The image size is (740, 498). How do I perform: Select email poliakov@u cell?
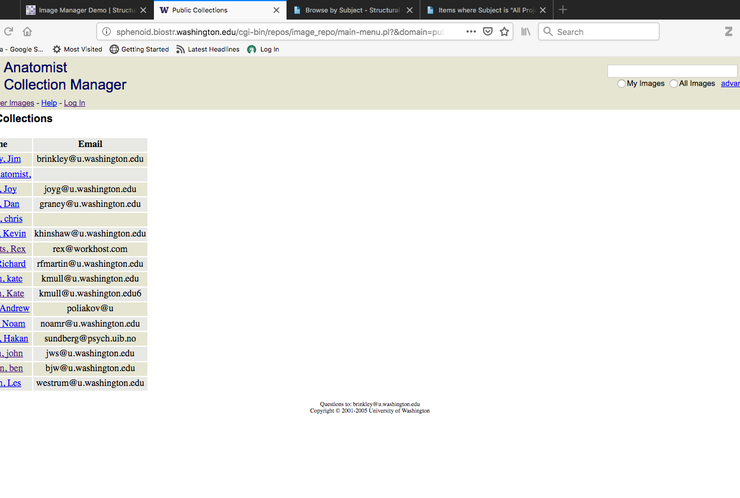tap(90, 308)
